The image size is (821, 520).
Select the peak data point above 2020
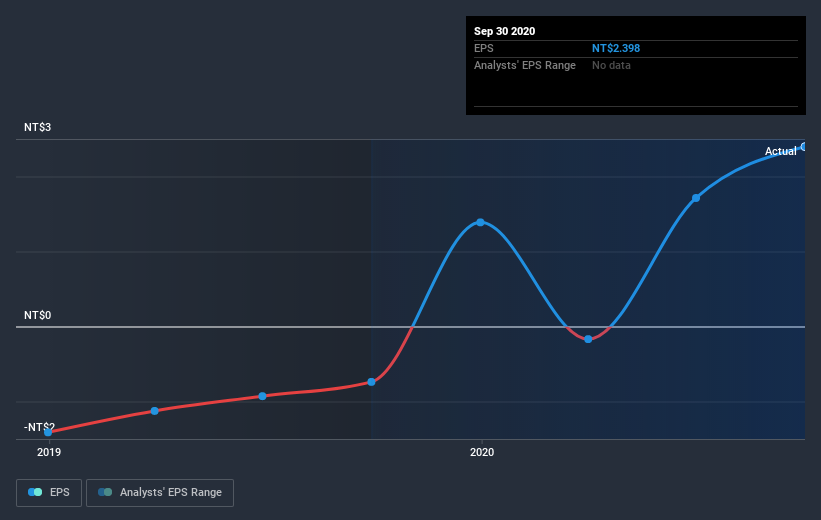(x=480, y=223)
